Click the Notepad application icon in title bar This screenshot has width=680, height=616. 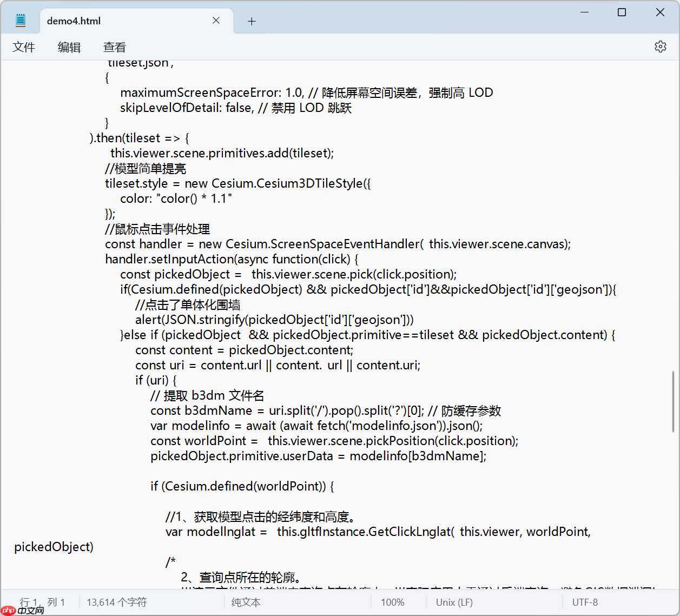click(x=20, y=19)
